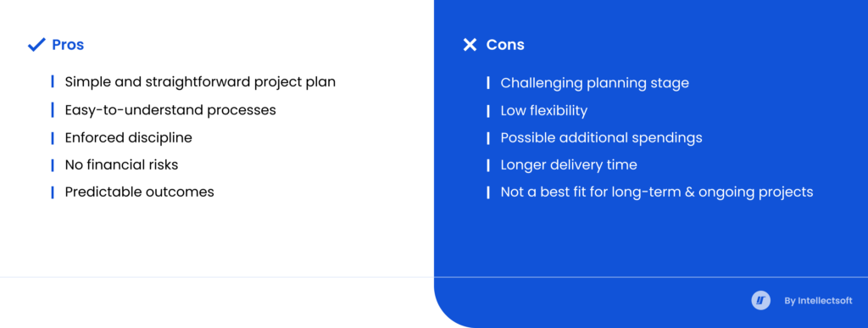Select 'Low flexibility' list item
868x328 pixels.
click(x=543, y=111)
